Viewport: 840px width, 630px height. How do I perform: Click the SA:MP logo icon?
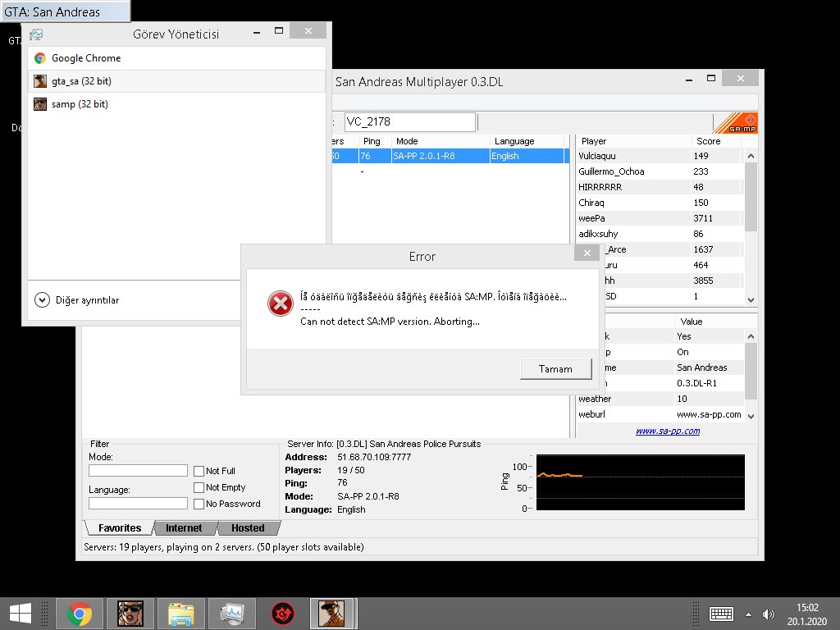pos(736,123)
